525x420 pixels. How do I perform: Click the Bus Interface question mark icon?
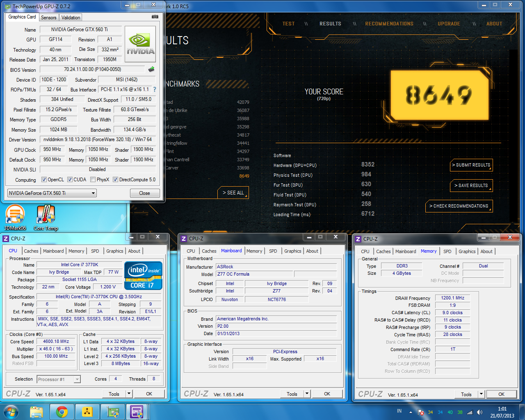coord(155,89)
